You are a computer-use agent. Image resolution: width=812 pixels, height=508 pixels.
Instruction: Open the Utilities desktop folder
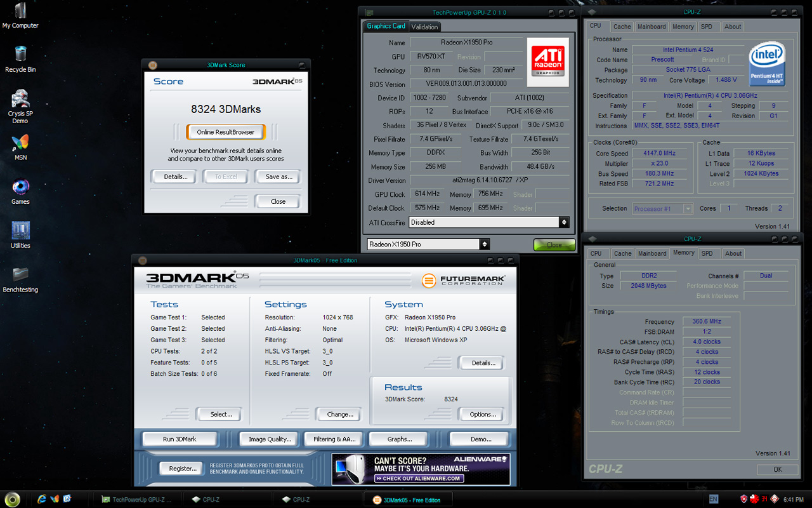point(20,234)
